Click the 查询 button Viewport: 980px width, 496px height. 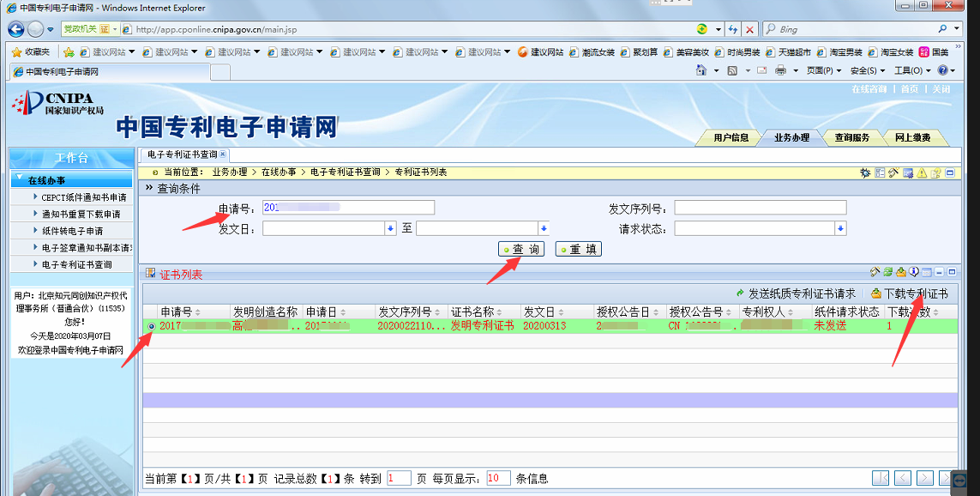[521, 249]
